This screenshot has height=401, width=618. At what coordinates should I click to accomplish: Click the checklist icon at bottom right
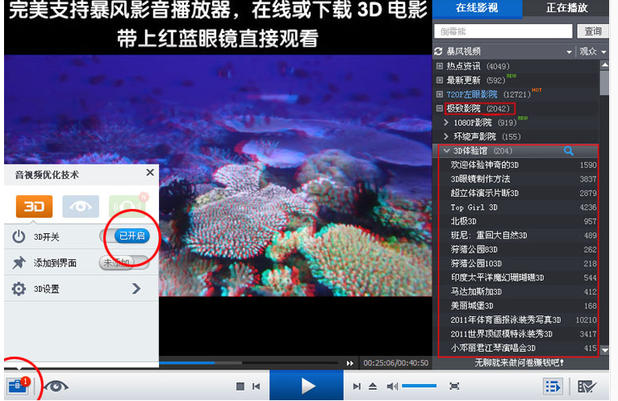pyautogui.click(x=586, y=386)
